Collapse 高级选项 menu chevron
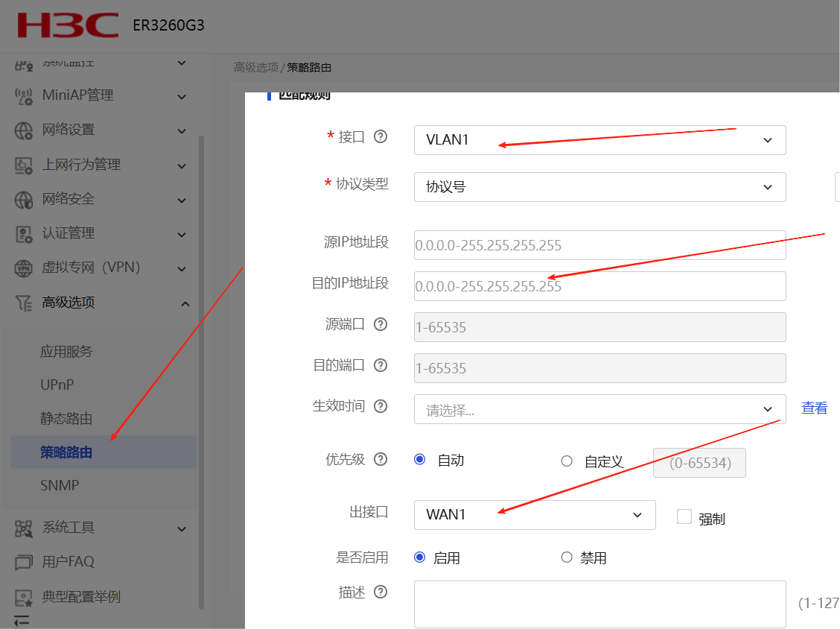Screen dimensions: 840x629 point(185,304)
